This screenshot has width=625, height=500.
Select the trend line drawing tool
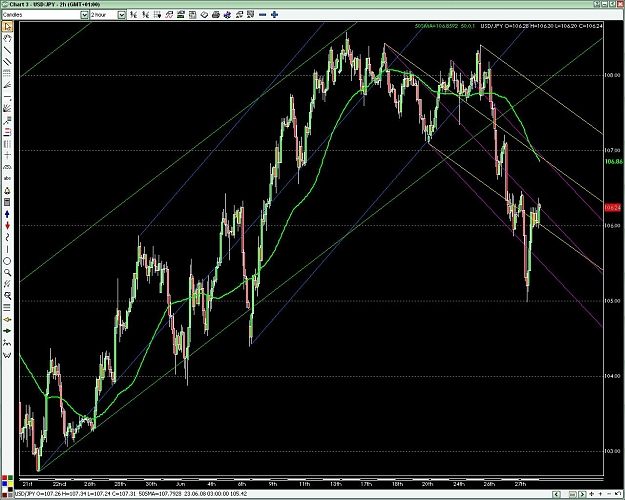point(7,50)
